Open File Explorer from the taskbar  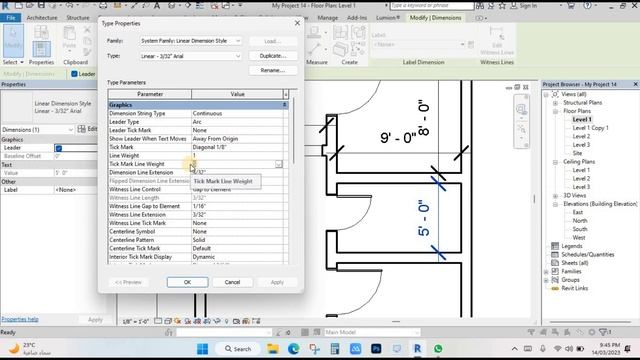tap(273, 349)
